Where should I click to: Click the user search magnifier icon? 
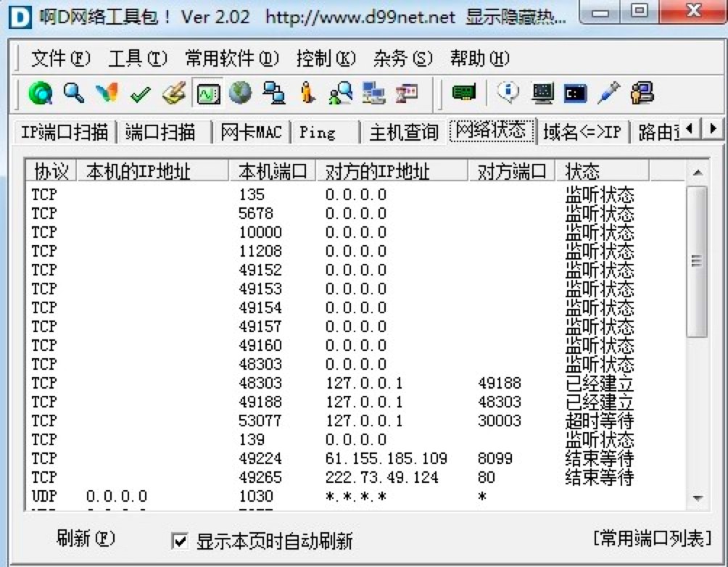[x=340, y=92]
